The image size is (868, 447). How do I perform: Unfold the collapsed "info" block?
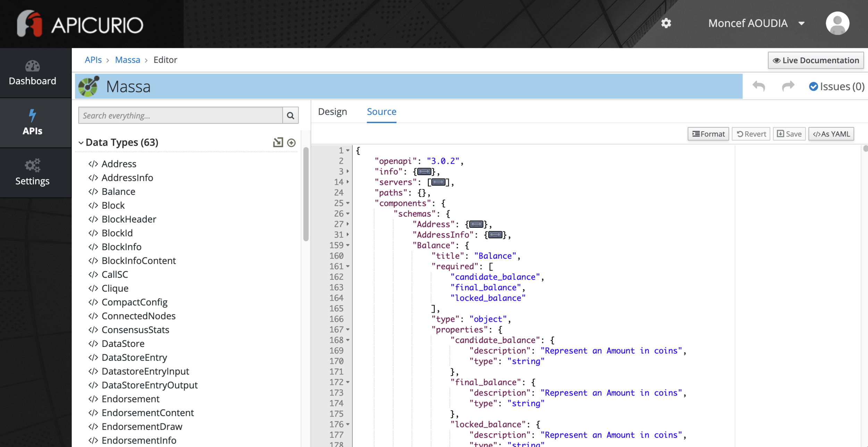(424, 172)
